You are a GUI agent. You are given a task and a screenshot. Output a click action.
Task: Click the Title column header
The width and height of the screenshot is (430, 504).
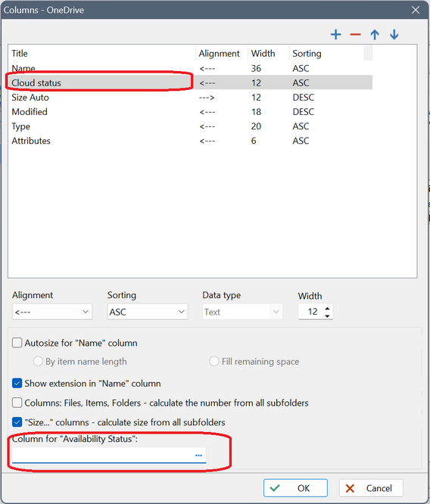(102, 53)
